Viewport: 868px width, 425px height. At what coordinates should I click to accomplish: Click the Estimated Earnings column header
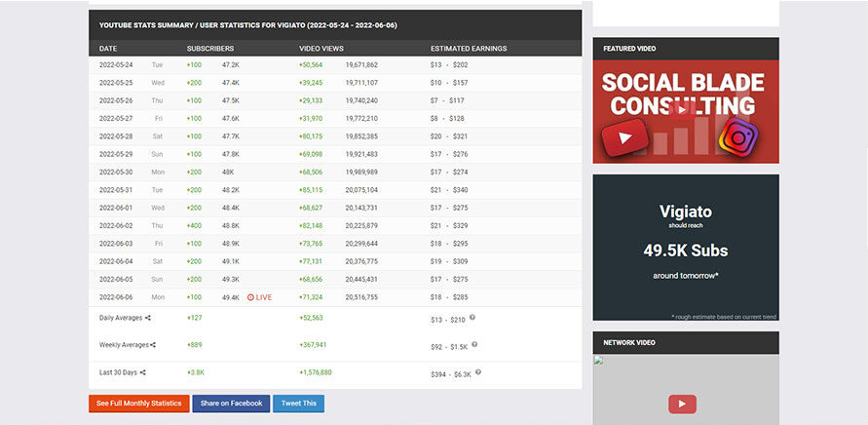469,48
